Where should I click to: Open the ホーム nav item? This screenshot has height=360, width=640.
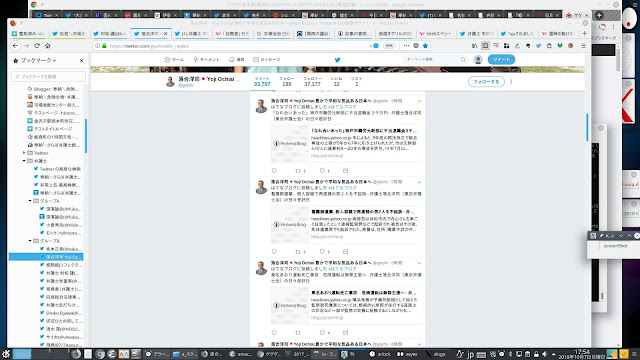tap(174, 60)
